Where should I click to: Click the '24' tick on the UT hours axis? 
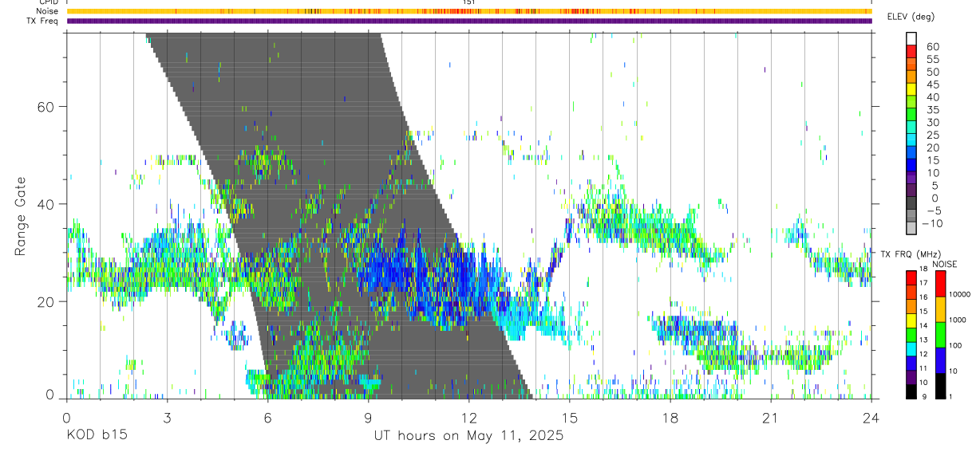(871, 418)
